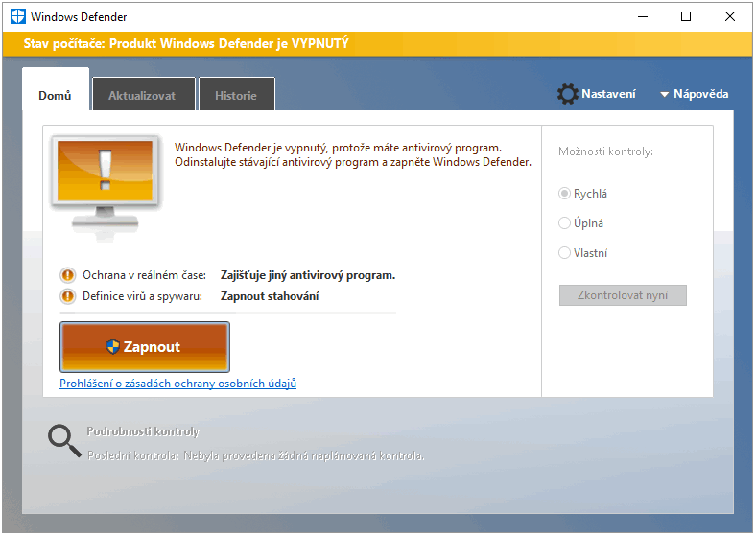Expand the Nápověda dropdown menu
This screenshot has width=756, height=535.
[695, 94]
